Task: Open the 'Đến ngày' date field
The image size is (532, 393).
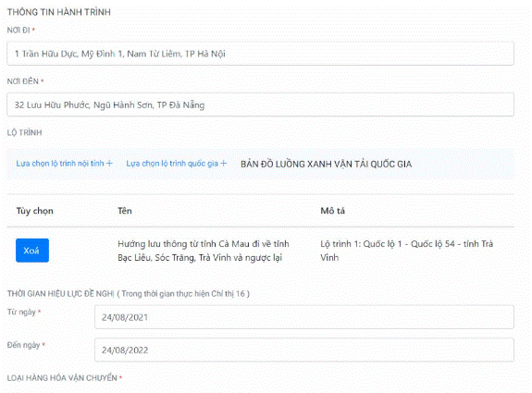Action: pos(304,350)
